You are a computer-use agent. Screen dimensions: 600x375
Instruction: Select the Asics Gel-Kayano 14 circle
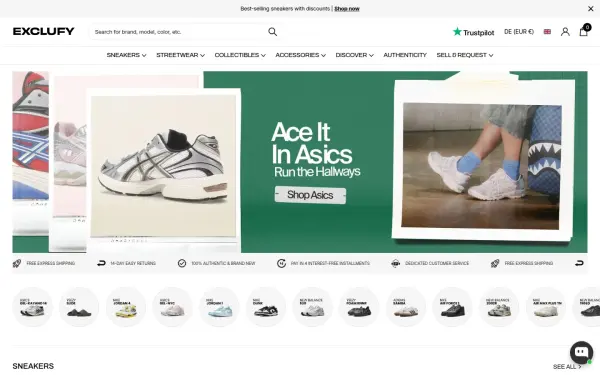(33, 307)
